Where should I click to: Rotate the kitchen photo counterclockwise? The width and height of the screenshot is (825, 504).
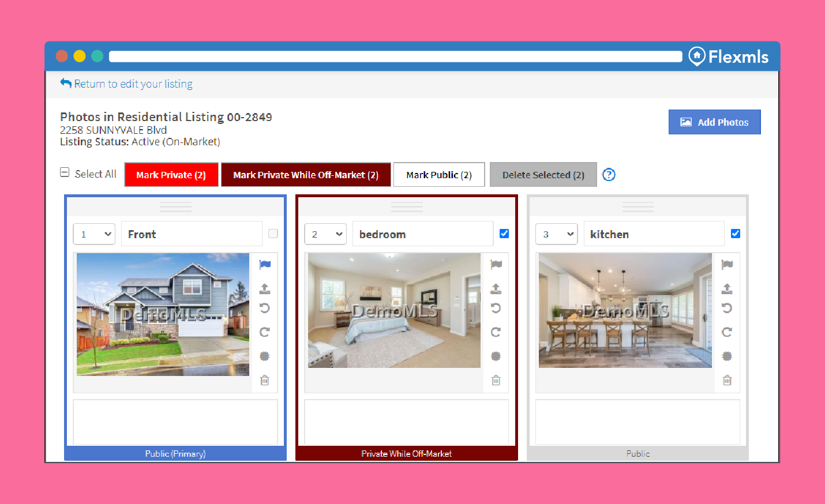[727, 308]
